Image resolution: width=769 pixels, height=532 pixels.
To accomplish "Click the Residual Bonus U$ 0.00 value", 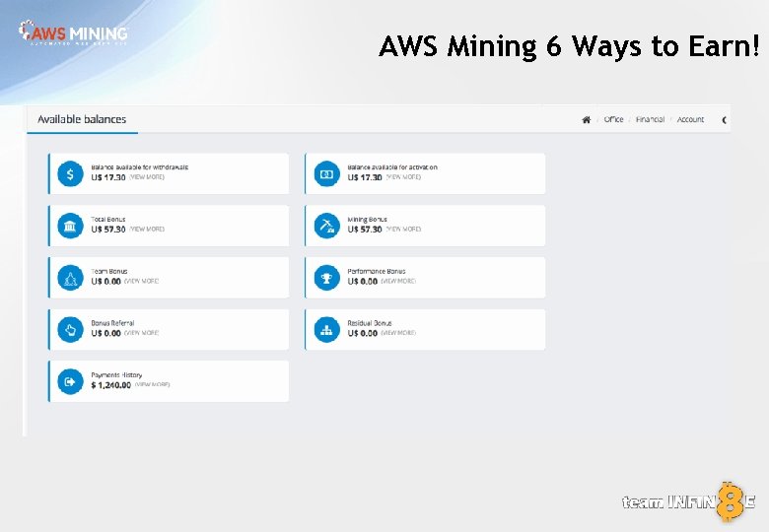I will 363,333.
